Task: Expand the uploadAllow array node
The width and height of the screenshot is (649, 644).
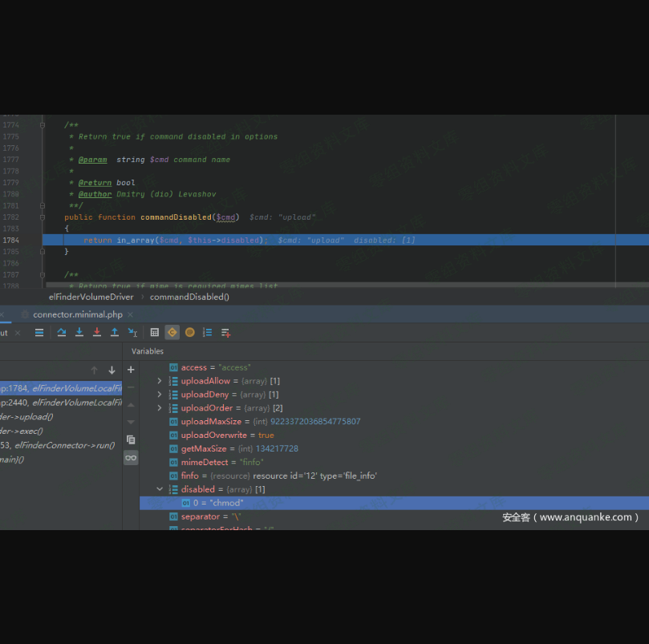Action: [160, 381]
